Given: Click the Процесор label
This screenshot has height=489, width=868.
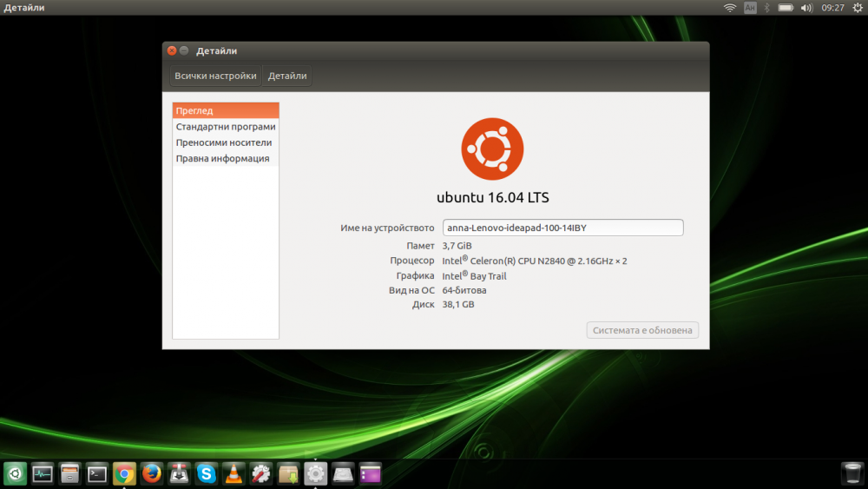Looking at the screenshot, I should tap(411, 261).
